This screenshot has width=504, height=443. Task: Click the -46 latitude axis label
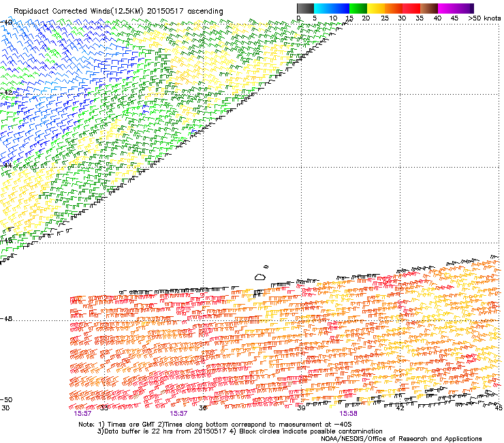[x=6, y=241]
